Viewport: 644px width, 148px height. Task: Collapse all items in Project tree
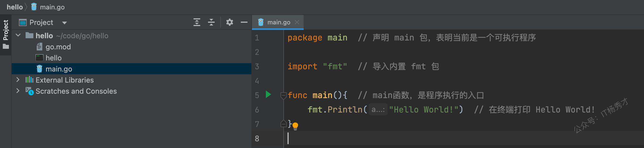[x=211, y=22]
